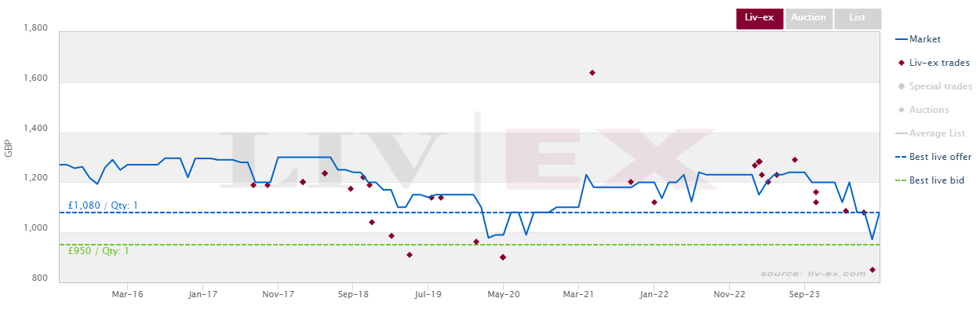Click the Market blue line legend icon
Image resolution: width=980 pixels, height=309 pixels.
coord(901,39)
